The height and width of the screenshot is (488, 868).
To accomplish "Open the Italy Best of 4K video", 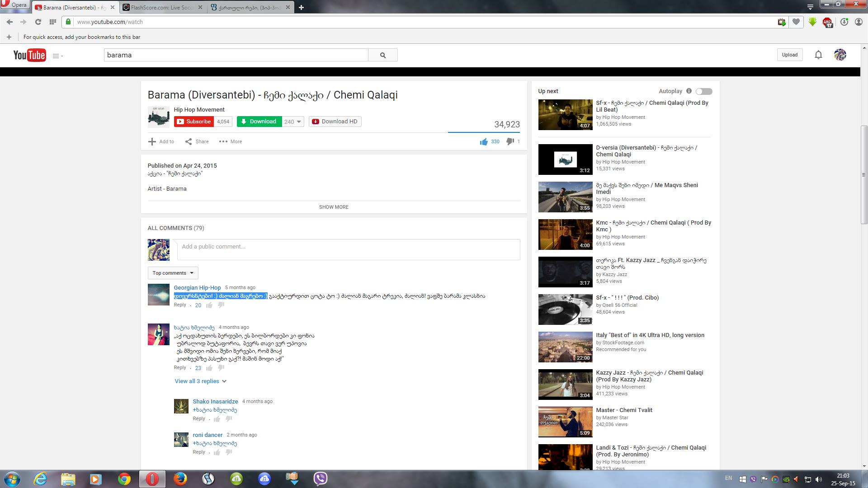I will (x=565, y=347).
